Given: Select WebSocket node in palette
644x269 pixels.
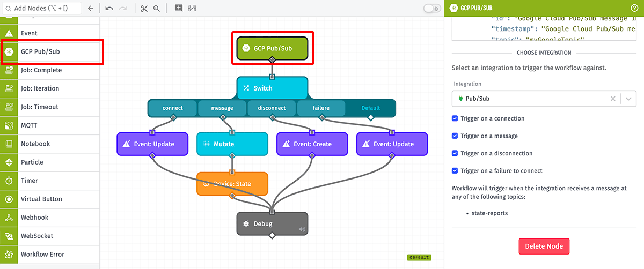Looking at the screenshot, I should point(50,236).
